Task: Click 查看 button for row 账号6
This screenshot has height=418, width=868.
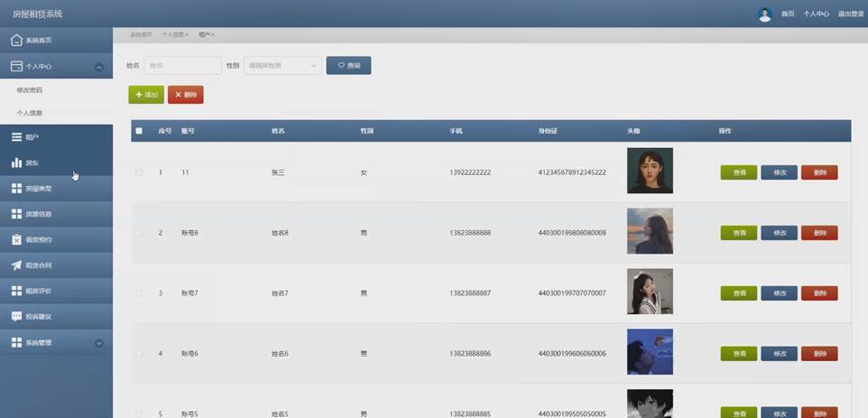Action: point(738,354)
